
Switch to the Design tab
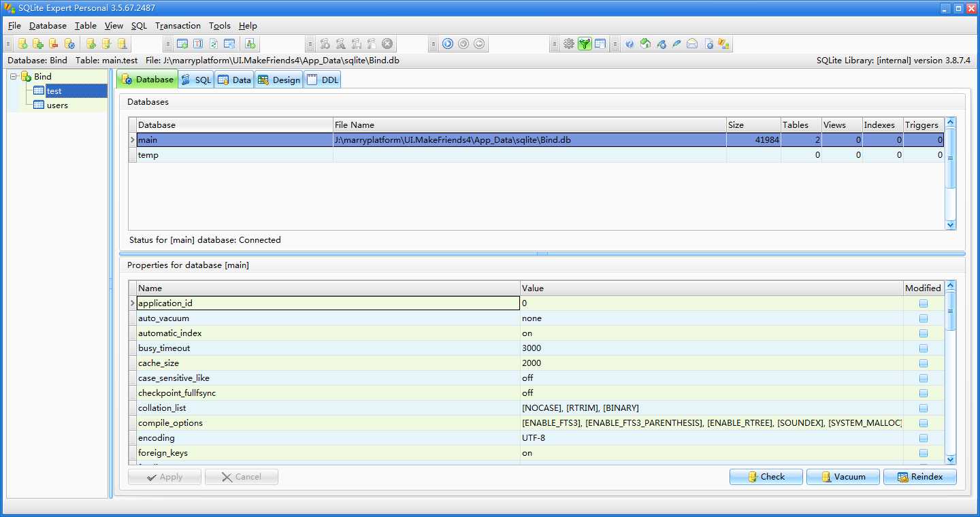[x=279, y=80]
